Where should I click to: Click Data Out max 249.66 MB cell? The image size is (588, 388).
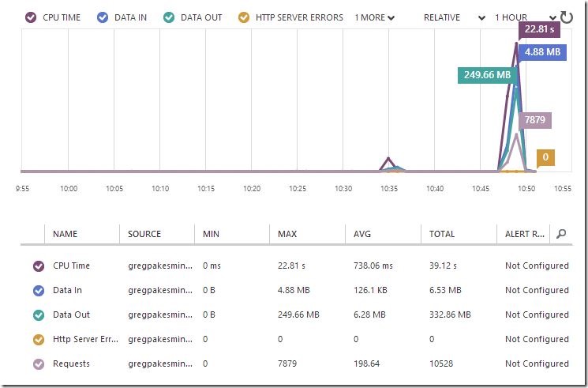pos(298,315)
